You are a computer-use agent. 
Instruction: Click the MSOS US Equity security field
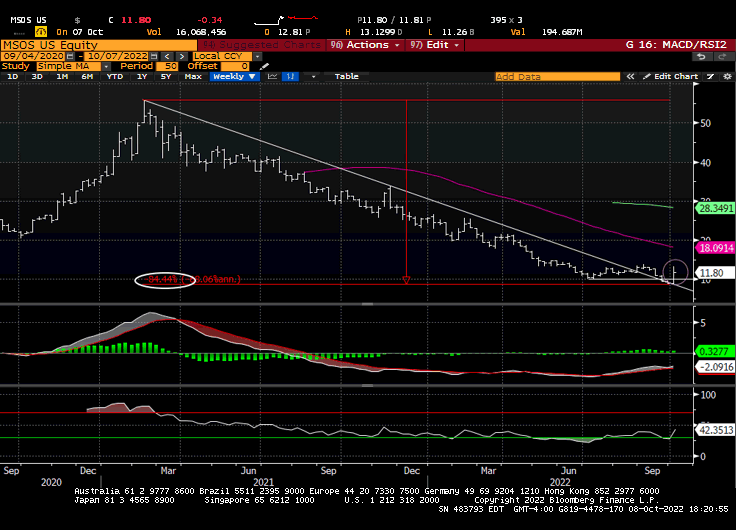point(99,45)
